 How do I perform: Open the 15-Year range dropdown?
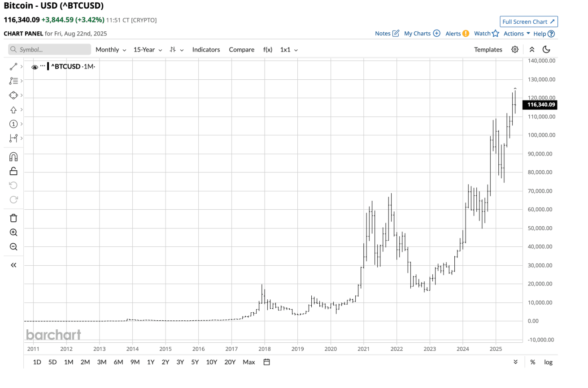tap(148, 50)
